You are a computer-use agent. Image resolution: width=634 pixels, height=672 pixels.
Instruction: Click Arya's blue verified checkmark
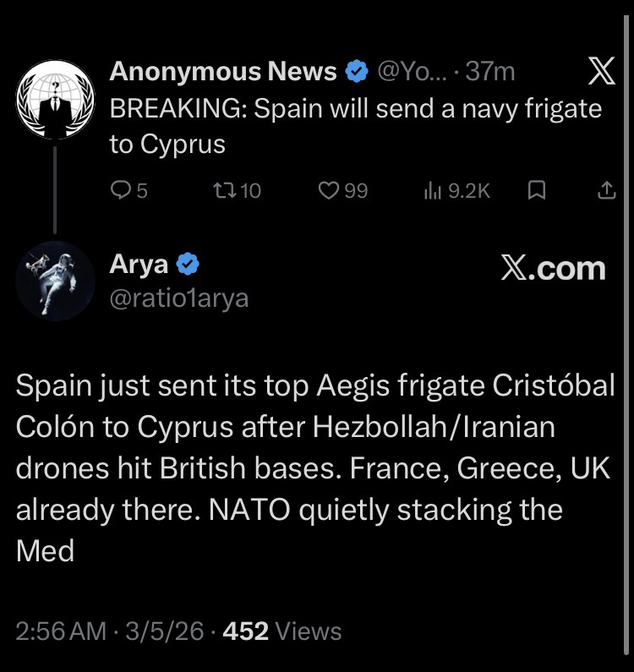pos(189,265)
